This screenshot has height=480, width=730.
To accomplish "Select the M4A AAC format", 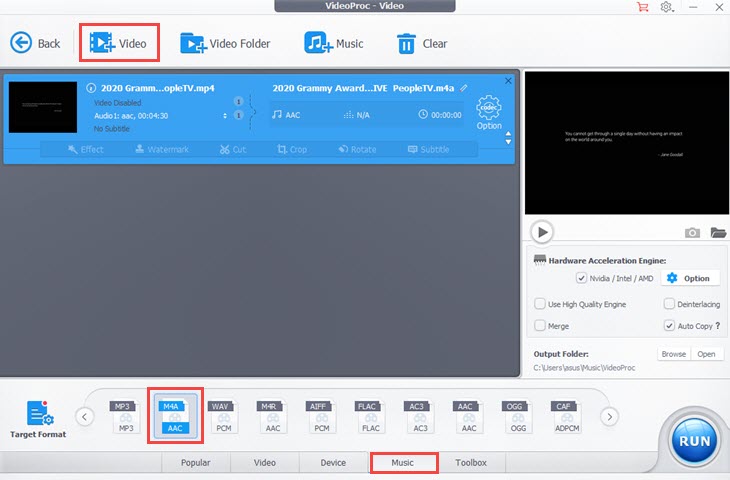I will coord(175,416).
